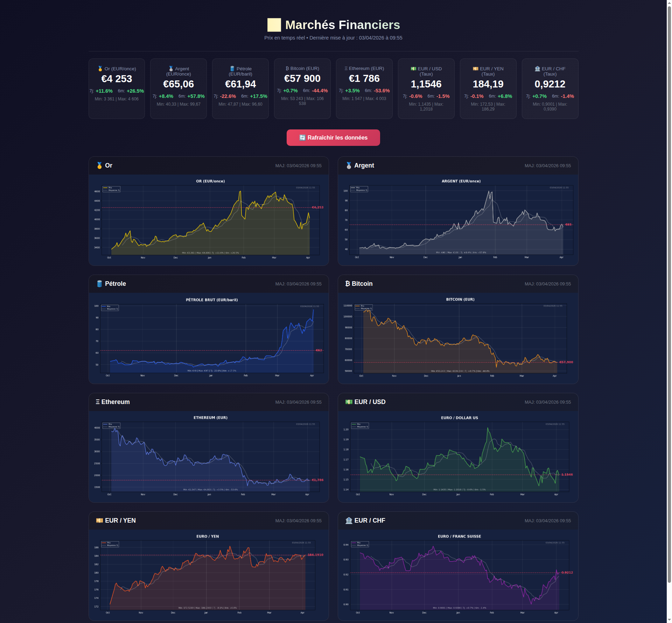
Task: Select the Bitcoin (EUR) price card
Action: pos(302,89)
